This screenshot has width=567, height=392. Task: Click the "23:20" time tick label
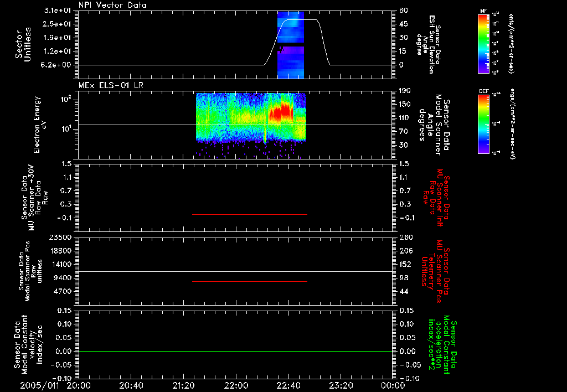coord(341,386)
